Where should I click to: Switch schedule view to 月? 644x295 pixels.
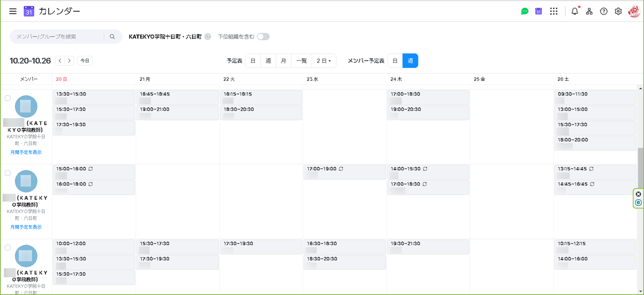(283, 61)
